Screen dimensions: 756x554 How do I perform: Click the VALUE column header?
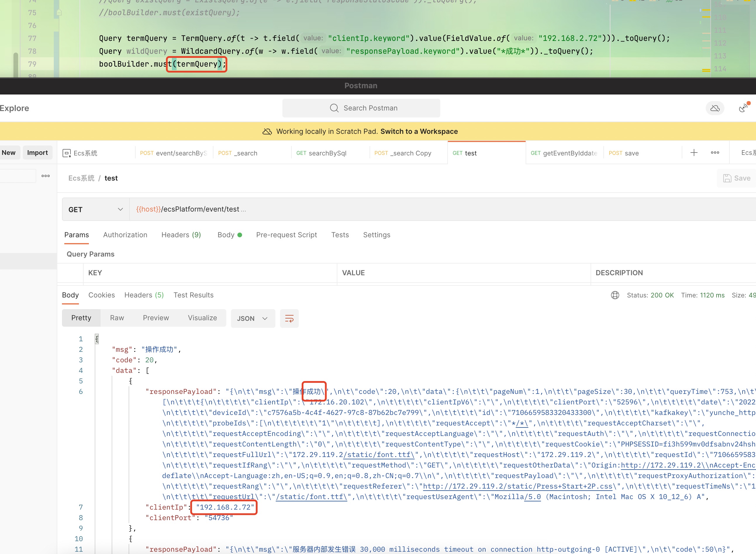(464, 273)
